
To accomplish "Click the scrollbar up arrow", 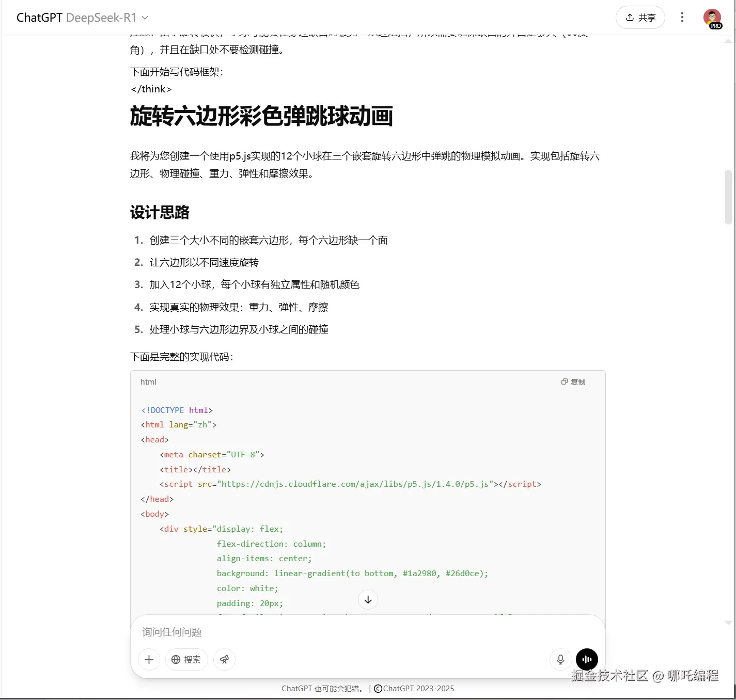I will pos(728,40).
